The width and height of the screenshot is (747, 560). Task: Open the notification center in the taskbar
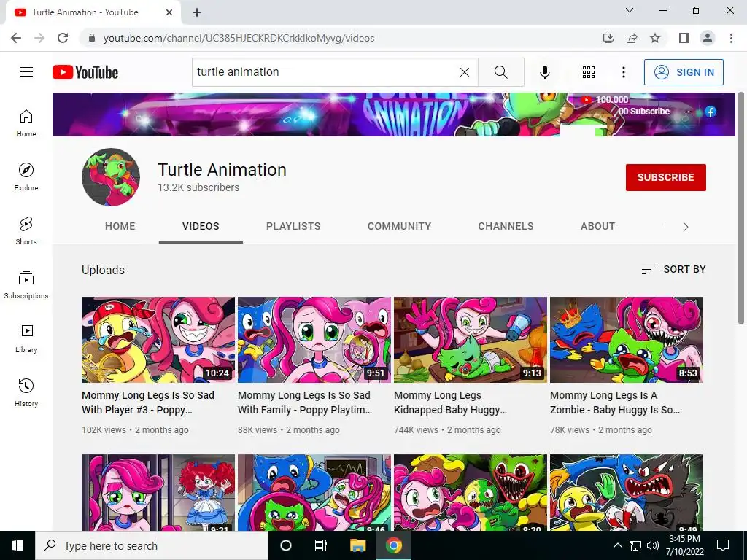723,545
